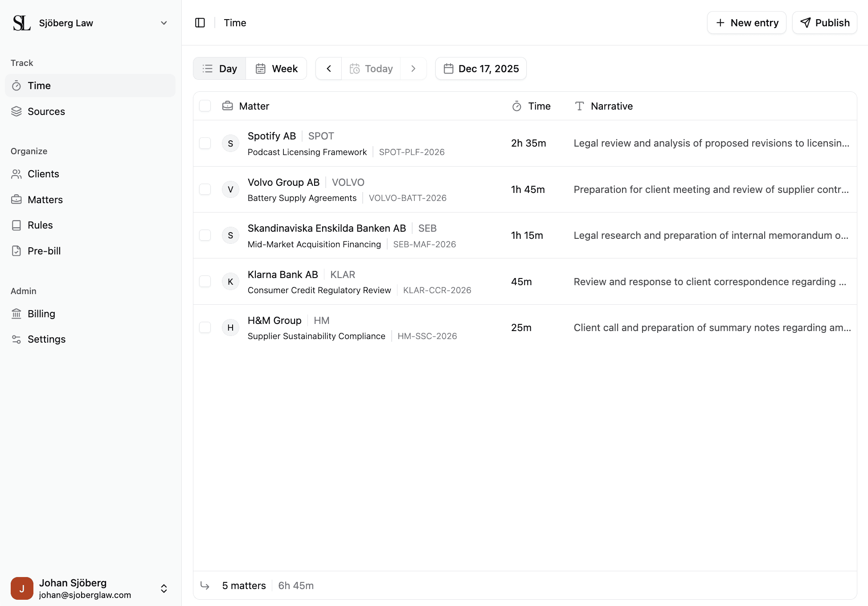
Task: Tick the Spotify AB row checkbox
Action: tap(205, 143)
